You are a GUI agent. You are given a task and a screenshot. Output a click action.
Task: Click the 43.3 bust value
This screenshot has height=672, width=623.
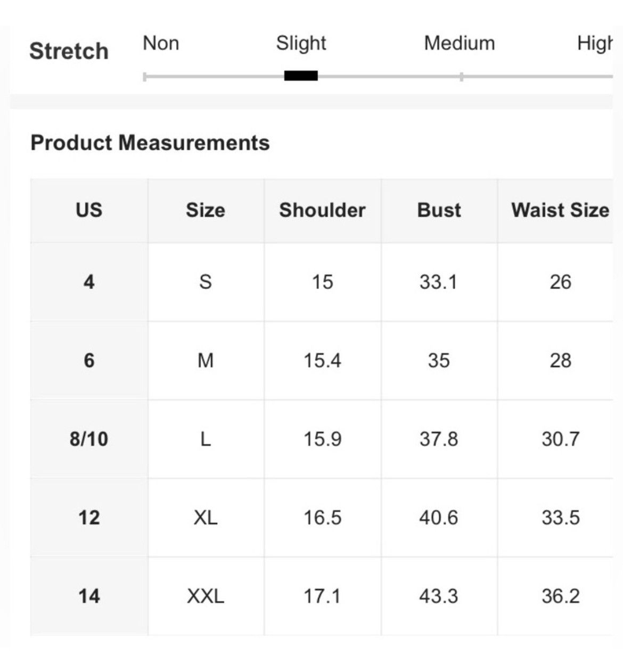(x=439, y=596)
